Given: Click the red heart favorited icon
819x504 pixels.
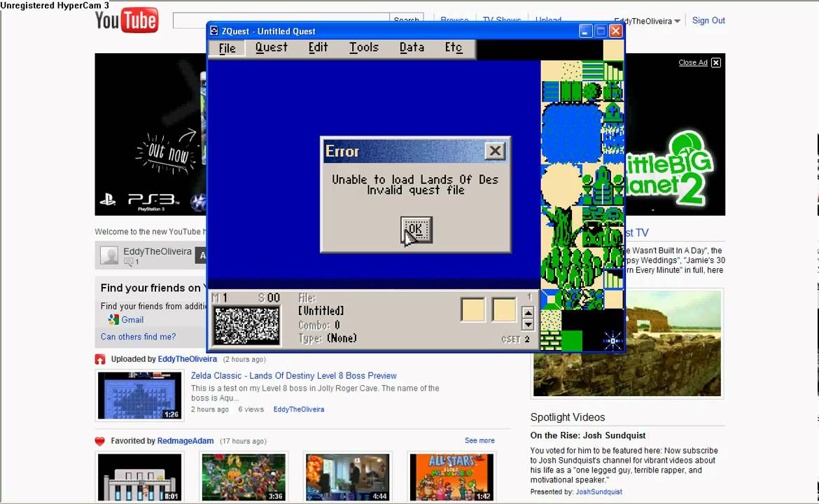Looking at the screenshot, I should [x=100, y=441].
